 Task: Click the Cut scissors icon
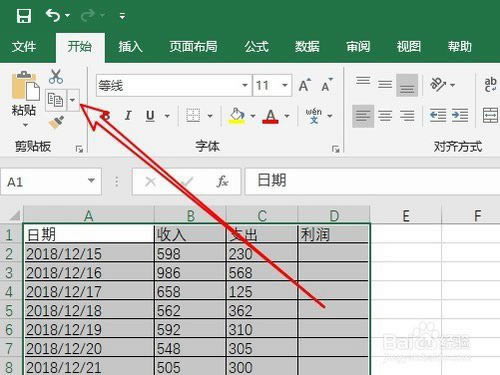coord(56,76)
